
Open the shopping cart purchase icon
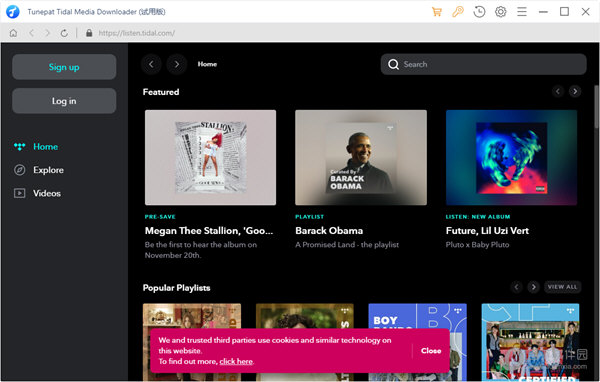tap(437, 11)
